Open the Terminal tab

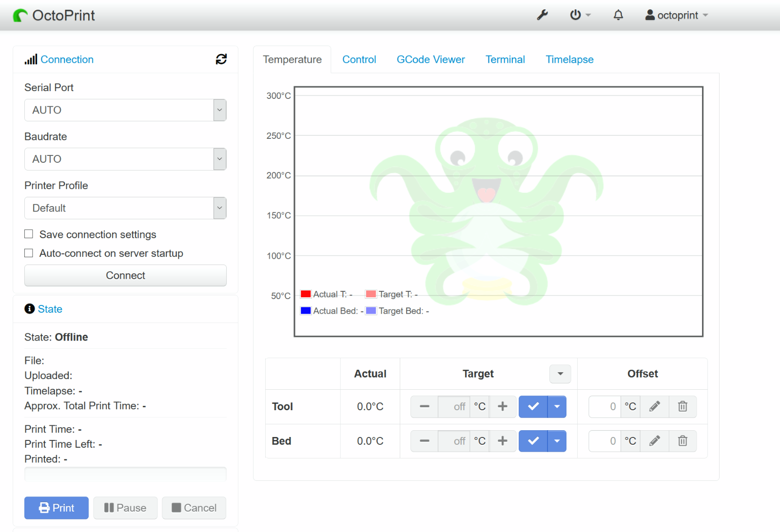click(x=505, y=59)
